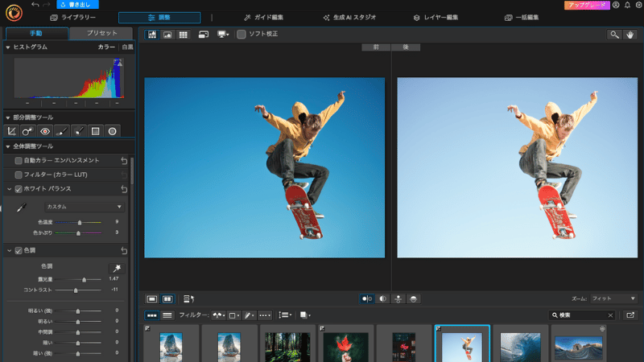
Task: Switch to viewer-only mode
Action: pyautogui.click(x=167, y=35)
